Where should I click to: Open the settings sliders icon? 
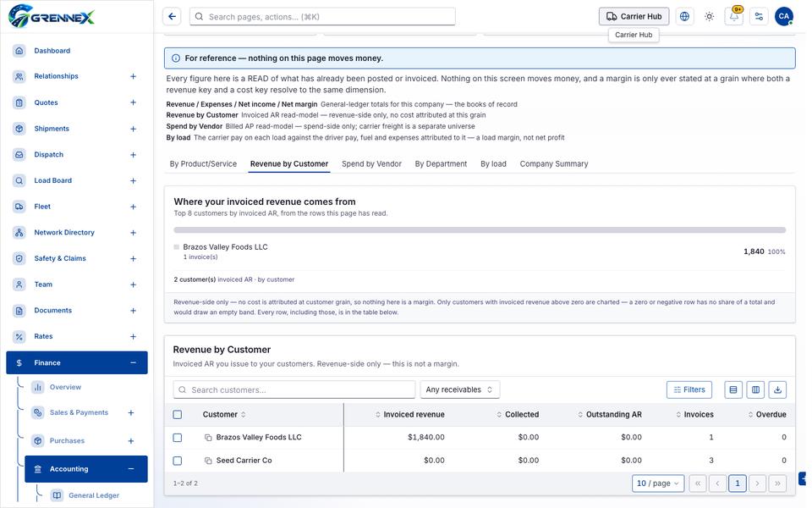click(760, 17)
